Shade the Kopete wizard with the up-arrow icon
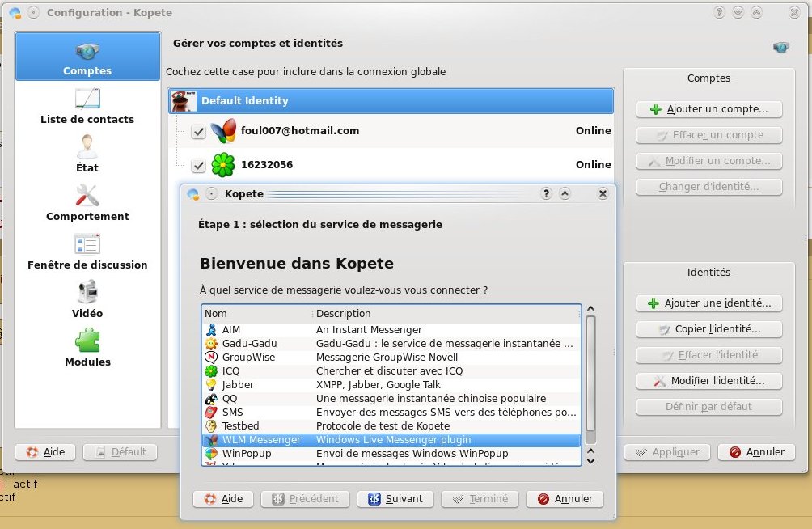The height and width of the screenshot is (529, 812). click(x=565, y=194)
